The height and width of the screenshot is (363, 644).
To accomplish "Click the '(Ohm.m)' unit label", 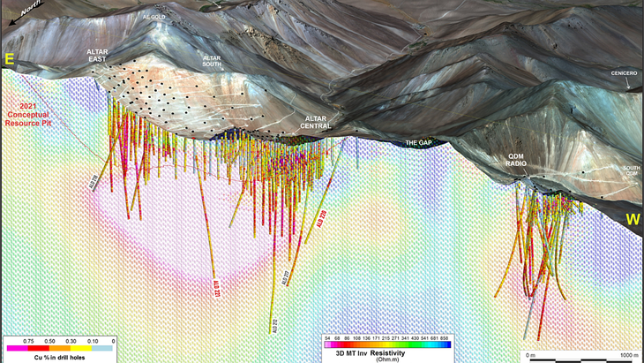I will point(386,359).
